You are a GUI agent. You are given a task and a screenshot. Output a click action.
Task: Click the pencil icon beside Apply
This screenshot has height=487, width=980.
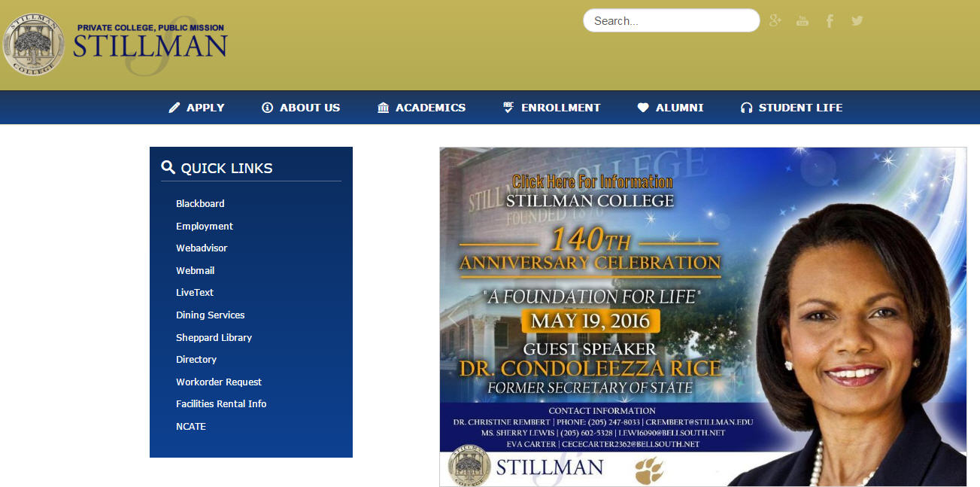[174, 108]
